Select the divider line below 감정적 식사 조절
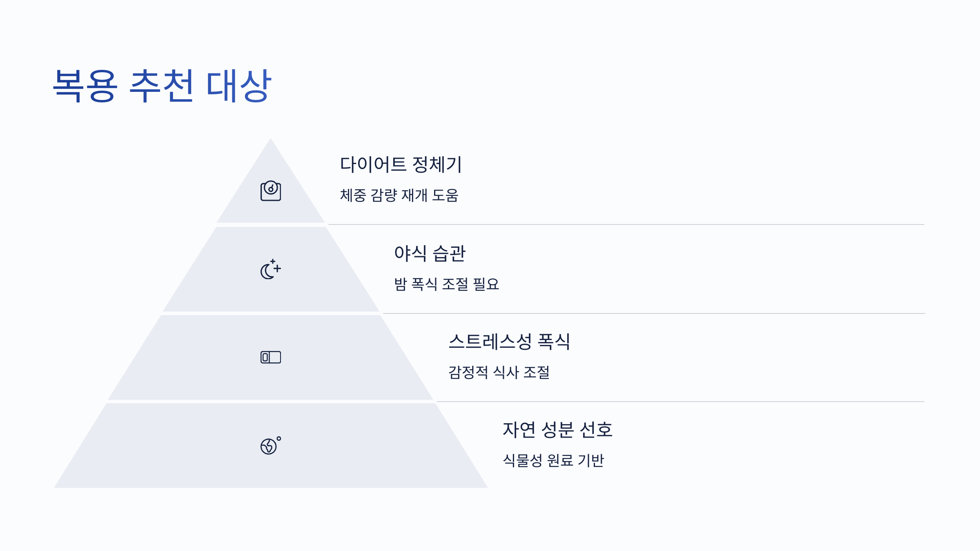 click(x=681, y=402)
